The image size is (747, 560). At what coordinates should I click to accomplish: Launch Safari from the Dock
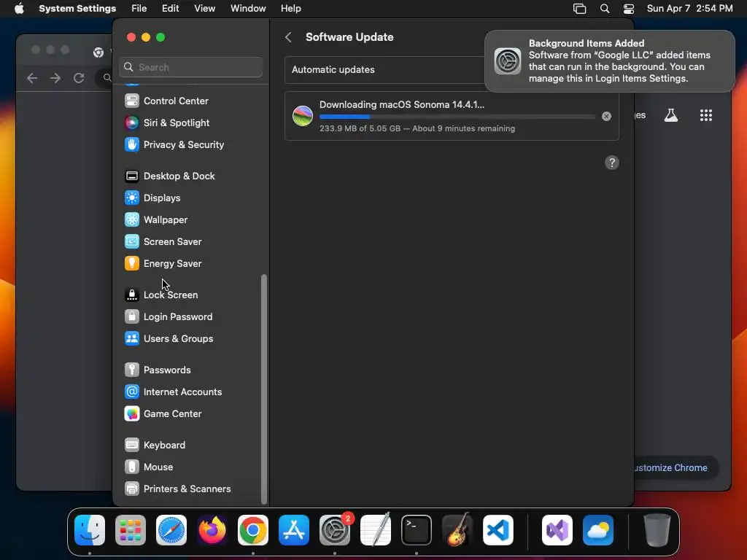pos(171,530)
